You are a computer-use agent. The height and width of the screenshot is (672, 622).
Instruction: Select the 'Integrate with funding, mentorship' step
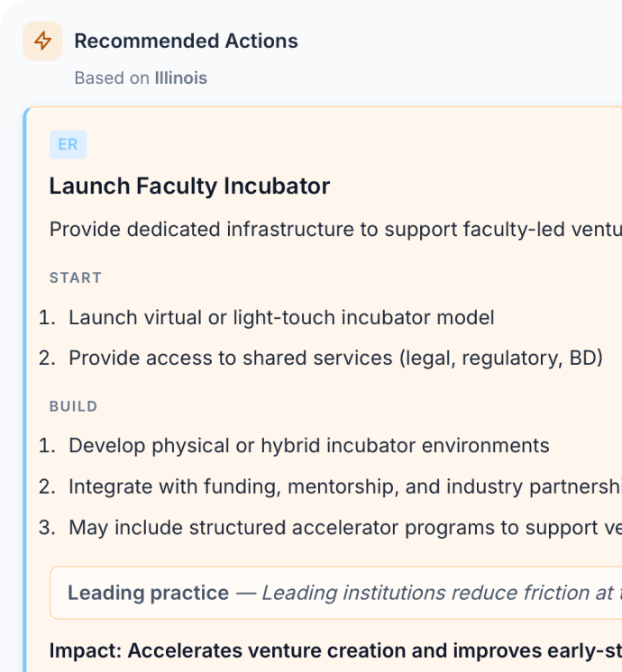(344, 487)
